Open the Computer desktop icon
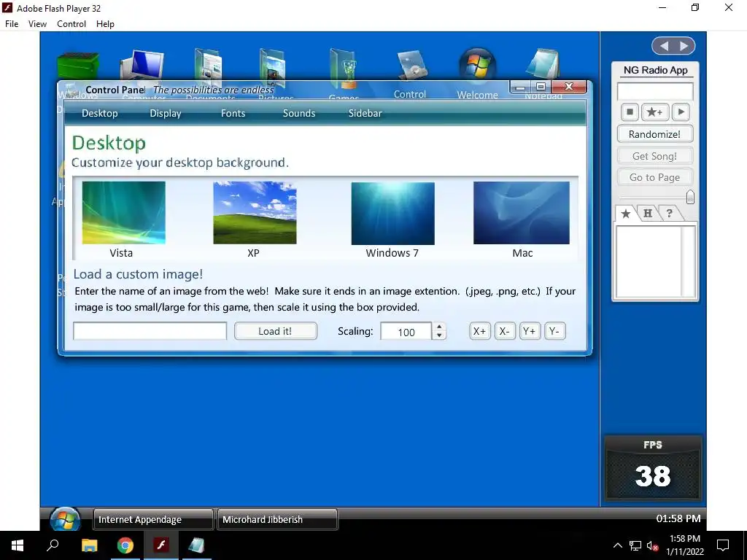Viewport: 747px width, 560px height. 142,65
